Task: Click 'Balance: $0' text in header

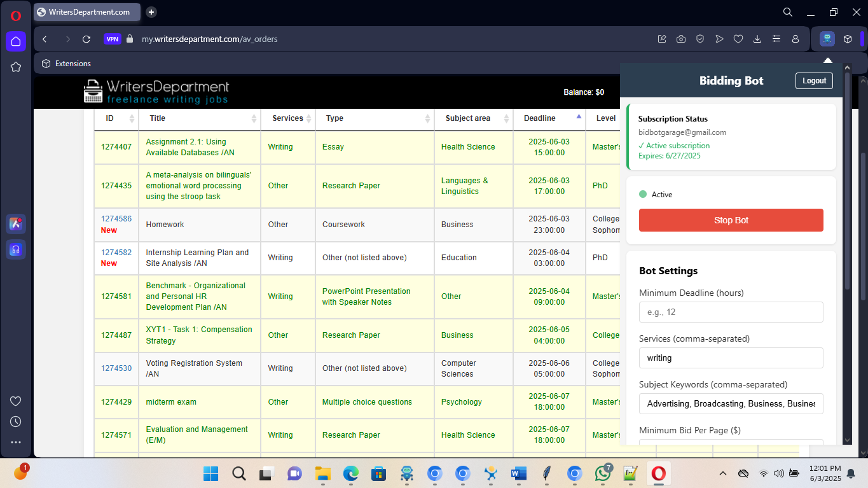Action: pos(584,92)
